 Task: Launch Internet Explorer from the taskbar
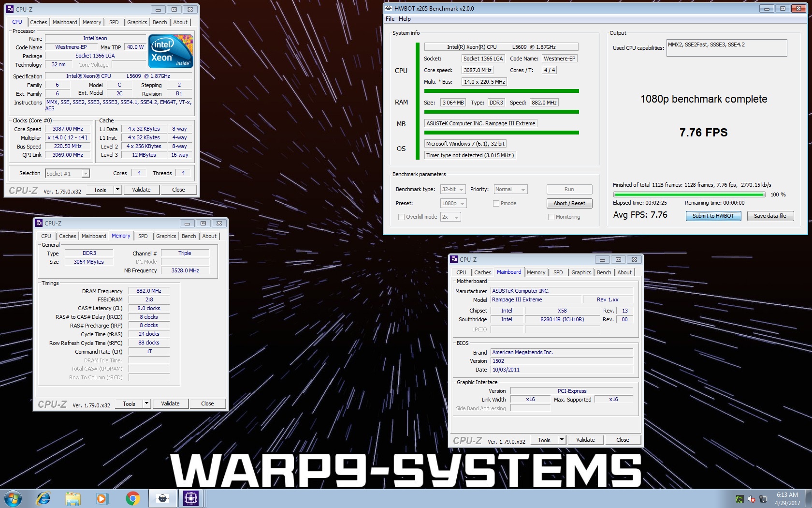43,498
